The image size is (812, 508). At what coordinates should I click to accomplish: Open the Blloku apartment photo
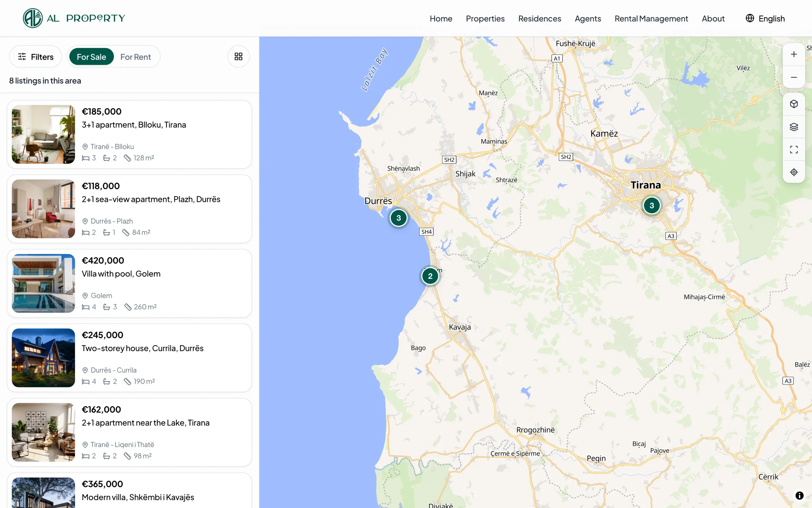[43, 134]
